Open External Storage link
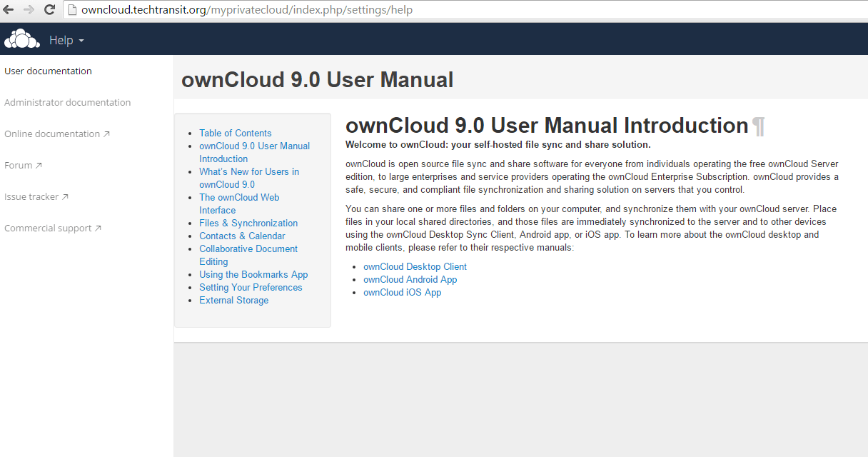 [234, 300]
